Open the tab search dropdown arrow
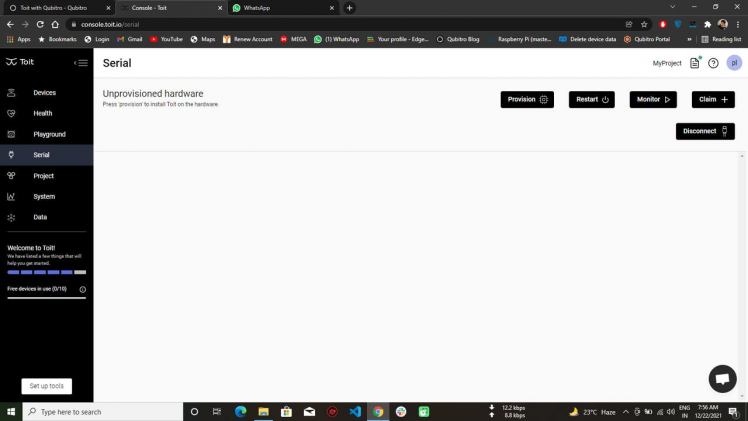 coord(672,7)
